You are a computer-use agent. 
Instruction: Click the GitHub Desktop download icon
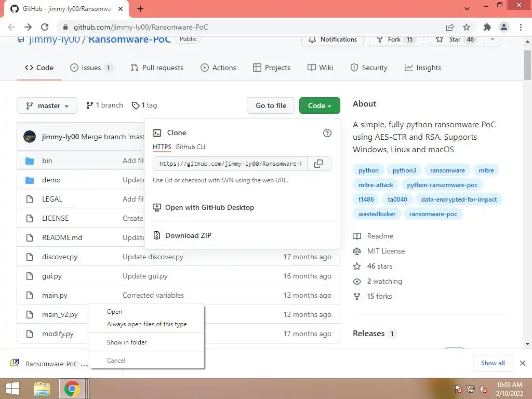[x=157, y=207]
